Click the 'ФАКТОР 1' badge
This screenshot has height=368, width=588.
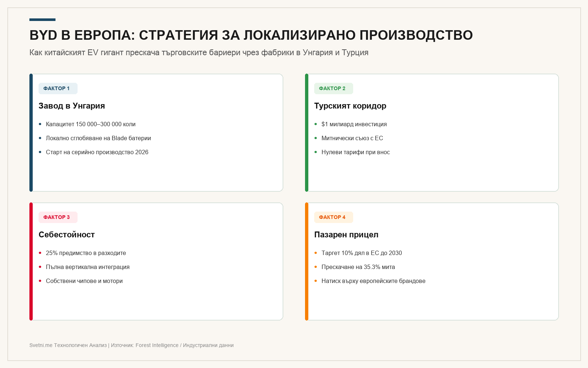(x=58, y=88)
